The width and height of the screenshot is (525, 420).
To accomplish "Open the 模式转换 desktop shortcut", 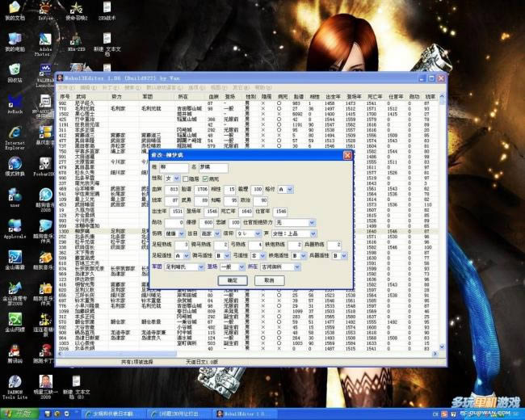I will 15,166.
